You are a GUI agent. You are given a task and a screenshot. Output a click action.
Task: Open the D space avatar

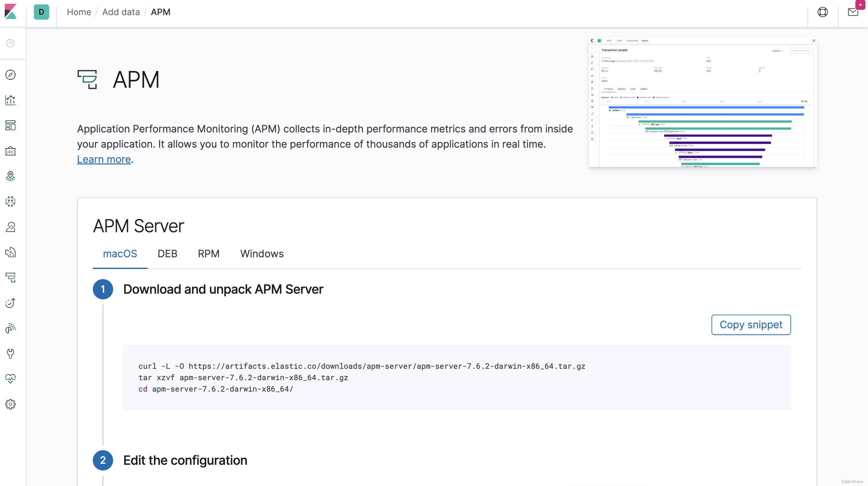[x=41, y=12]
